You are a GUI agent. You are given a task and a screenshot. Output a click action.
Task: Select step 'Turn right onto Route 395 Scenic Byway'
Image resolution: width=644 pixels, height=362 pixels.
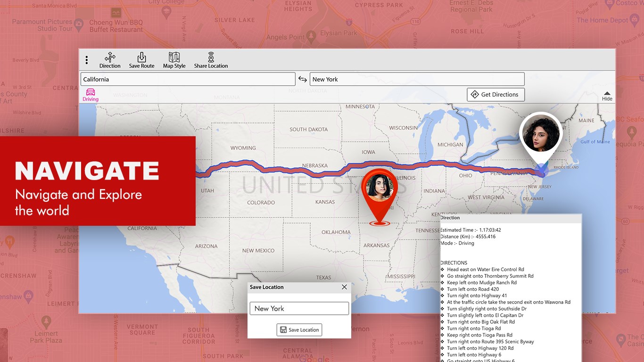point(490,342)
